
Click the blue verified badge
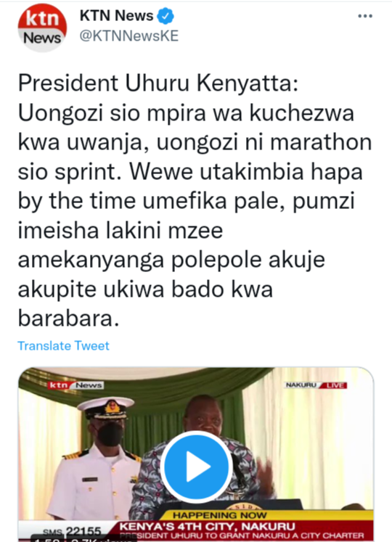[x=166, y=16]
